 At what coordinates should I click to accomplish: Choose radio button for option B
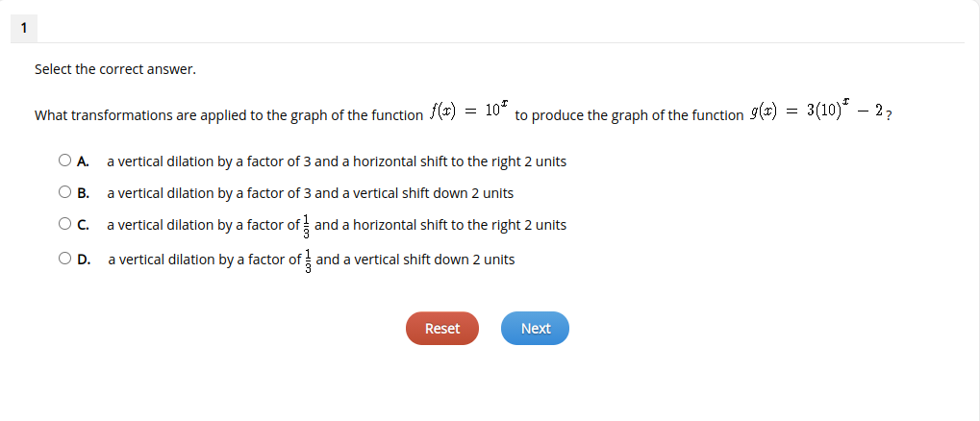tap(65, 192)
